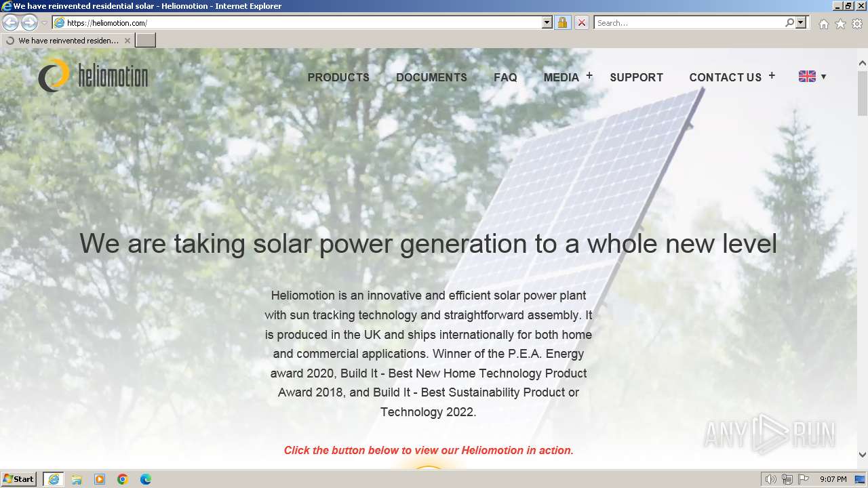The width and height of the screenshot is (868, 488).
Task: Click Internet Explorer in the taskbar
Action: tap(54, 479)
